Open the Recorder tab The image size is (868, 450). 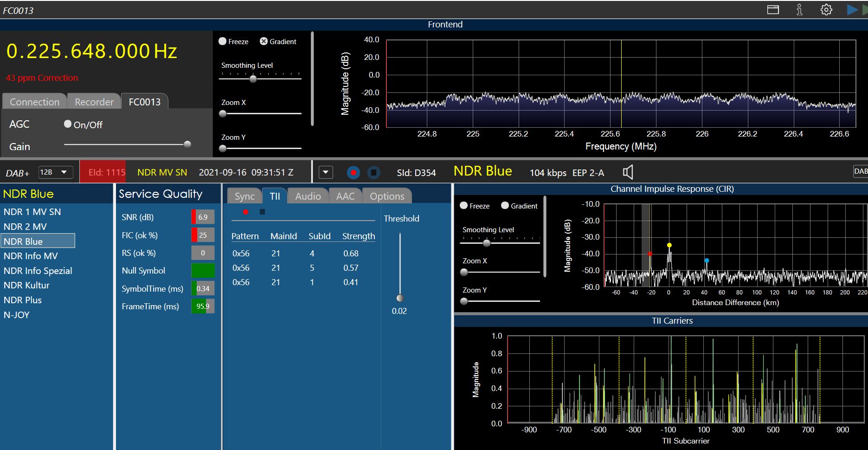pyautogui.click(x=94, y=102)
